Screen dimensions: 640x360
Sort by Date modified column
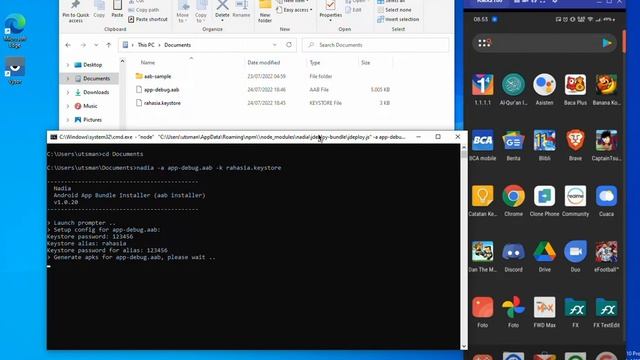264,62
